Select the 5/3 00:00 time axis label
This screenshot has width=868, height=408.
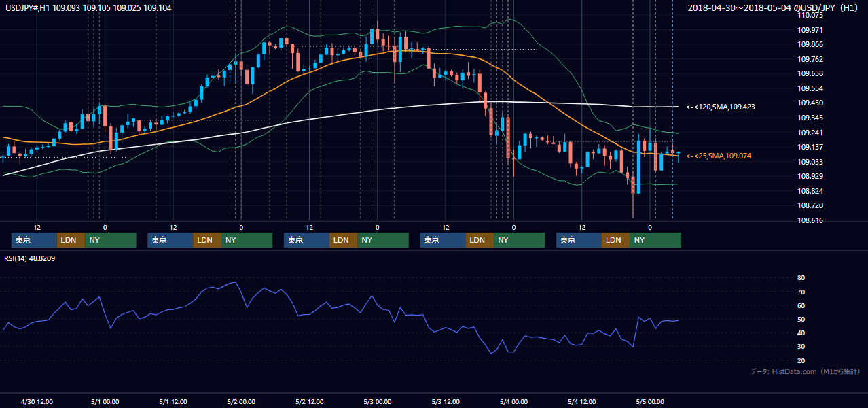(x=377, y=401)
